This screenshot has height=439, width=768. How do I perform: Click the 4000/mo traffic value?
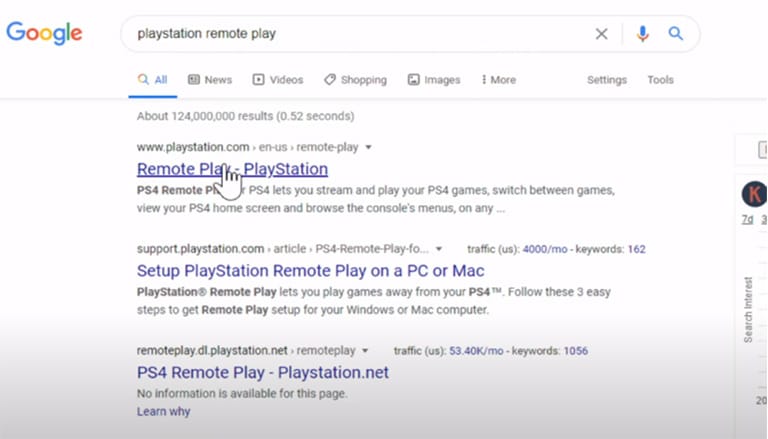coord(545,249)
